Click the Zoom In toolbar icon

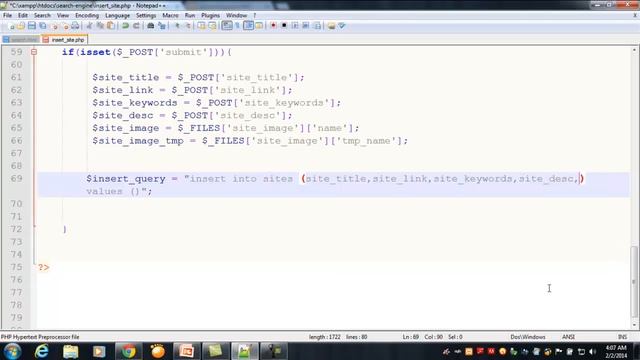click(x=177, y=26)
